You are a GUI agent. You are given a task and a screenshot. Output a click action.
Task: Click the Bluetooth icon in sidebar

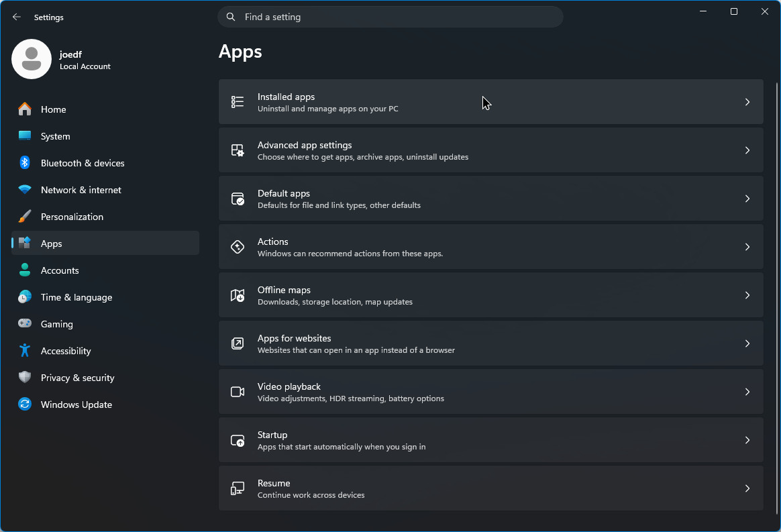pyautogui.click(x=25, y=162)
